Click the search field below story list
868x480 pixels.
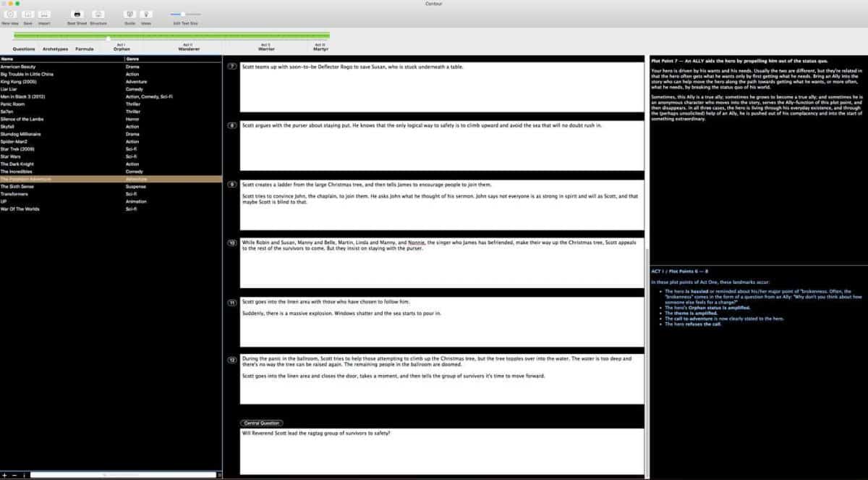pos(123,475)
